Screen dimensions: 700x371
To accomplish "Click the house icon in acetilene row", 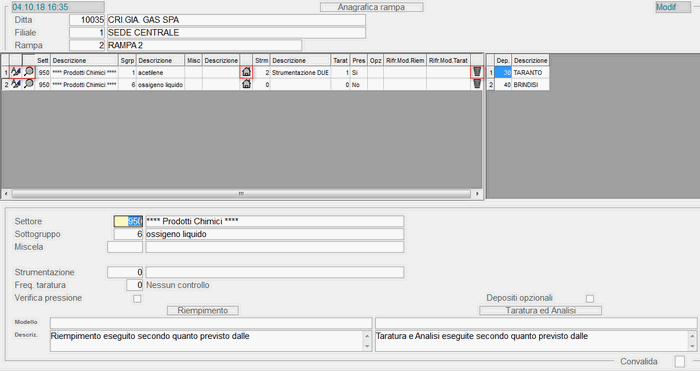I will click(x=246, y=72).
